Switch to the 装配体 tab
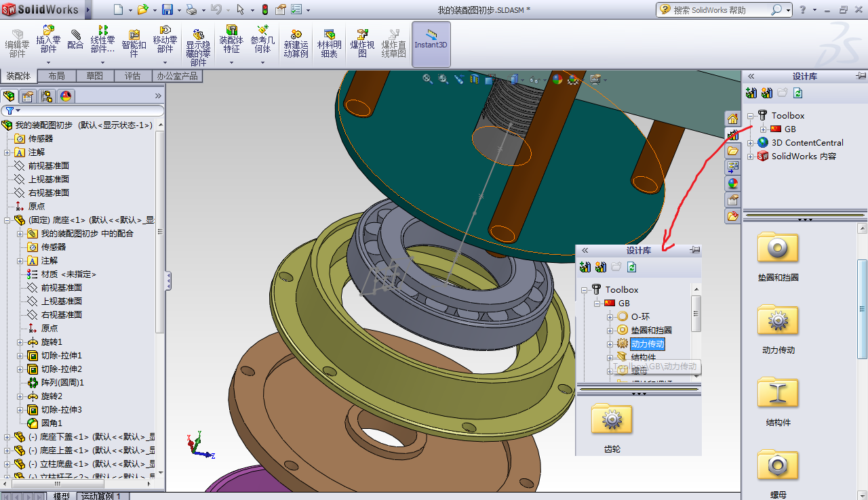Viewport: 868px width, 500px height. click(18, 76)
